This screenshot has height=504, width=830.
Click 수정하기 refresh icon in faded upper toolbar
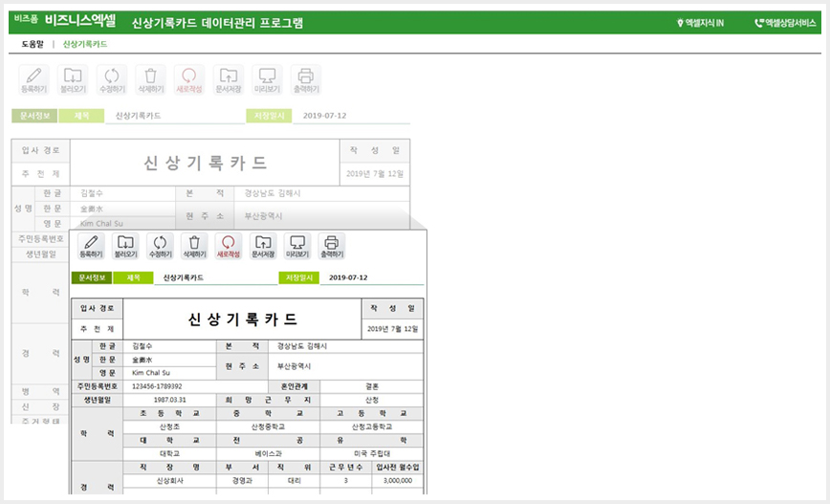click(x=112, y=80)
